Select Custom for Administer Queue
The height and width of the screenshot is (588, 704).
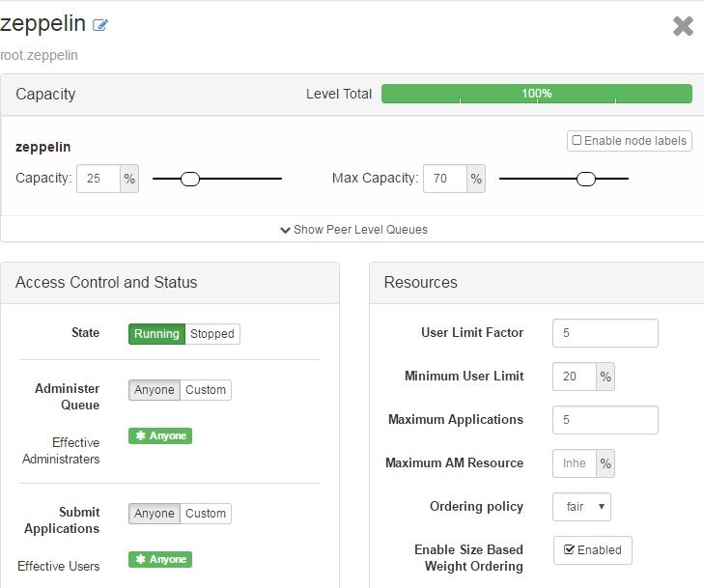tap(206, 390)
